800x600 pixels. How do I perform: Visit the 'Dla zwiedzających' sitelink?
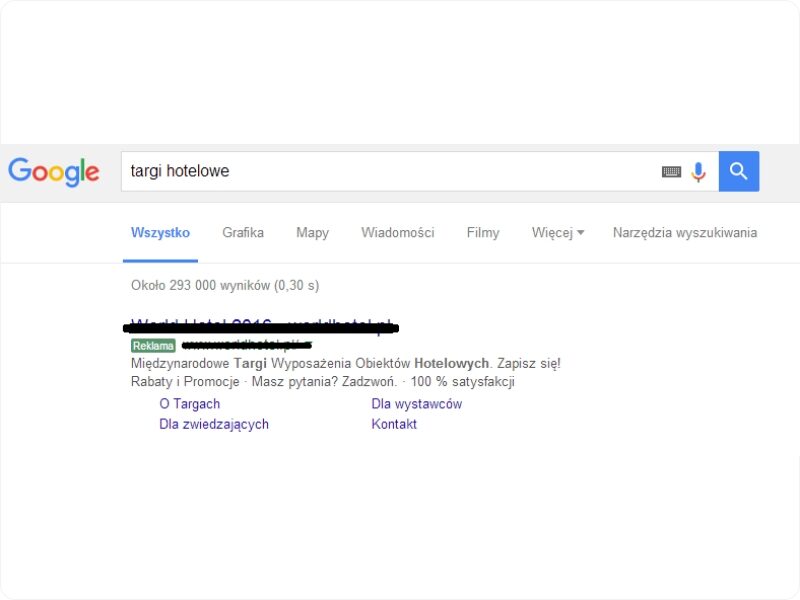pyautogui.click(x=214, y=424)
